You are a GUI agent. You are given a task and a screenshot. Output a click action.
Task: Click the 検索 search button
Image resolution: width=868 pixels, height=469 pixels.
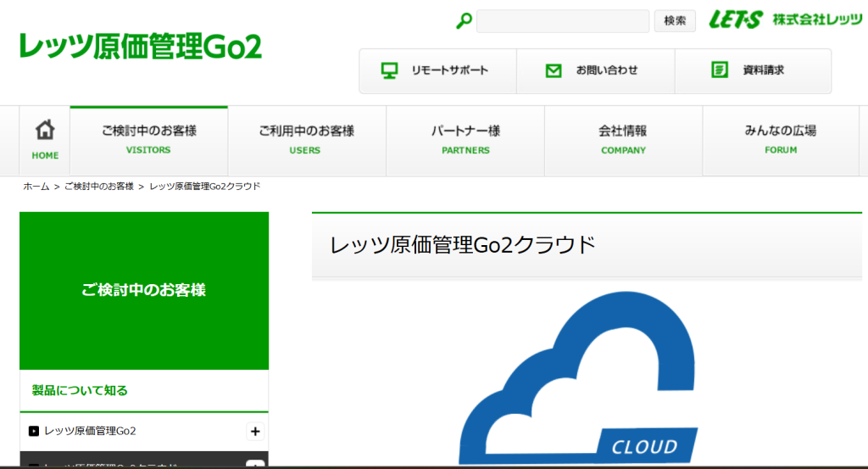[675, 21]
